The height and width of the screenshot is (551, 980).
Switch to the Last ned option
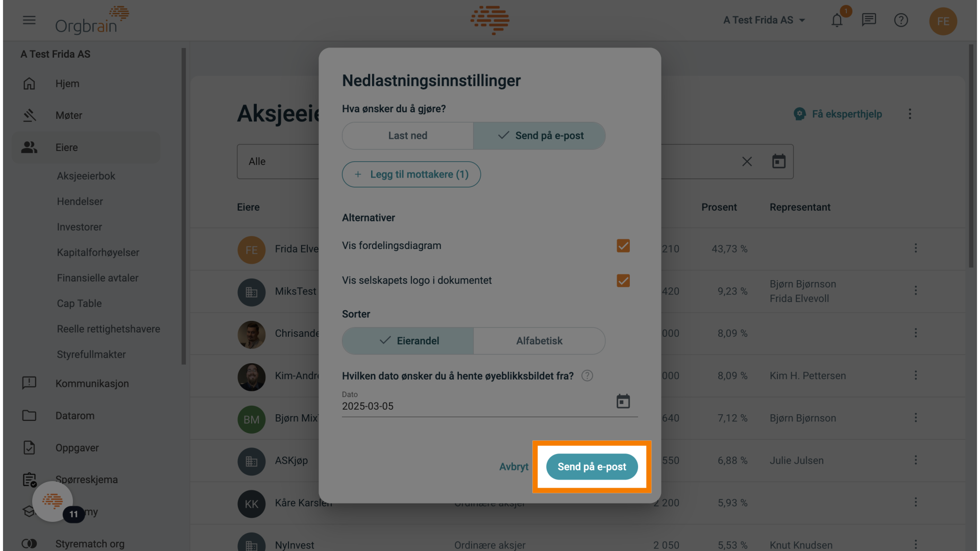pos(407,136)
